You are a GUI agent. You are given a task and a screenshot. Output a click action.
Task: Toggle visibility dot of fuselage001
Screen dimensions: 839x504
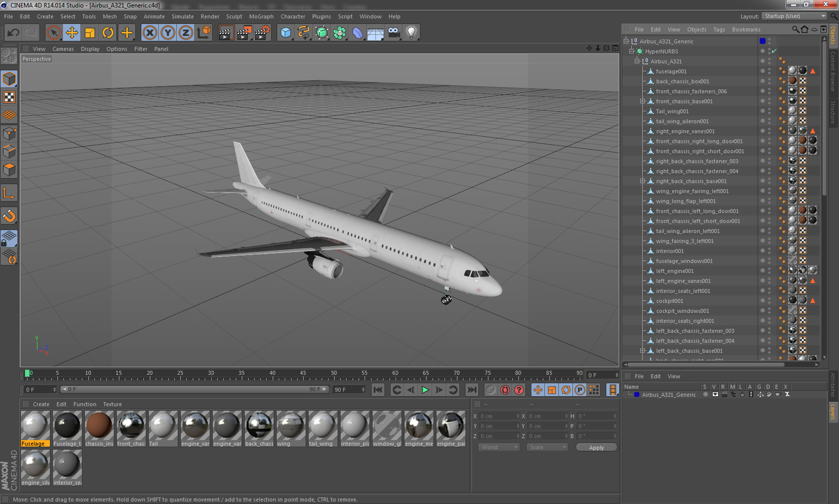[x=762, y=70]
